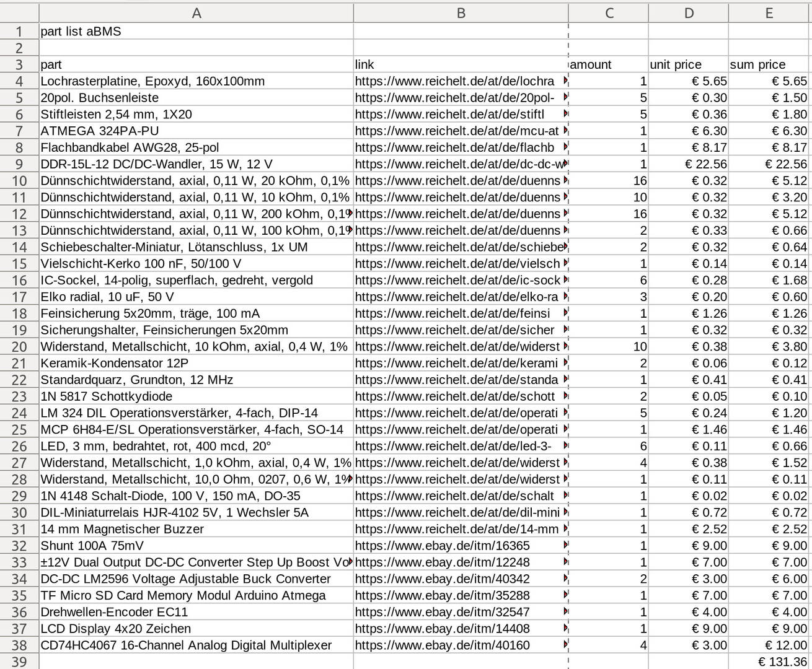Viewport: 812px width, 669px height.
Task: Click unit price '€ 2.52' cell
Action: 689,530
